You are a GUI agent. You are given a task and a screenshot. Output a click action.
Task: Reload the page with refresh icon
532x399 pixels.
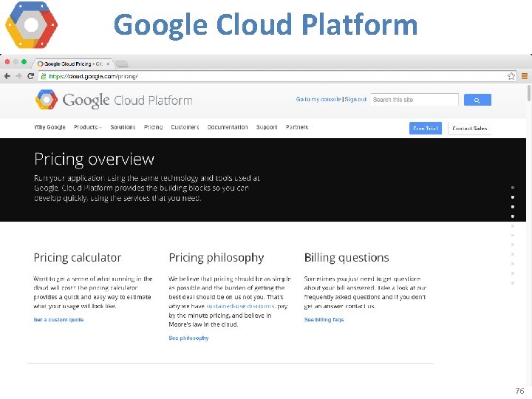(x=30, y=76)
